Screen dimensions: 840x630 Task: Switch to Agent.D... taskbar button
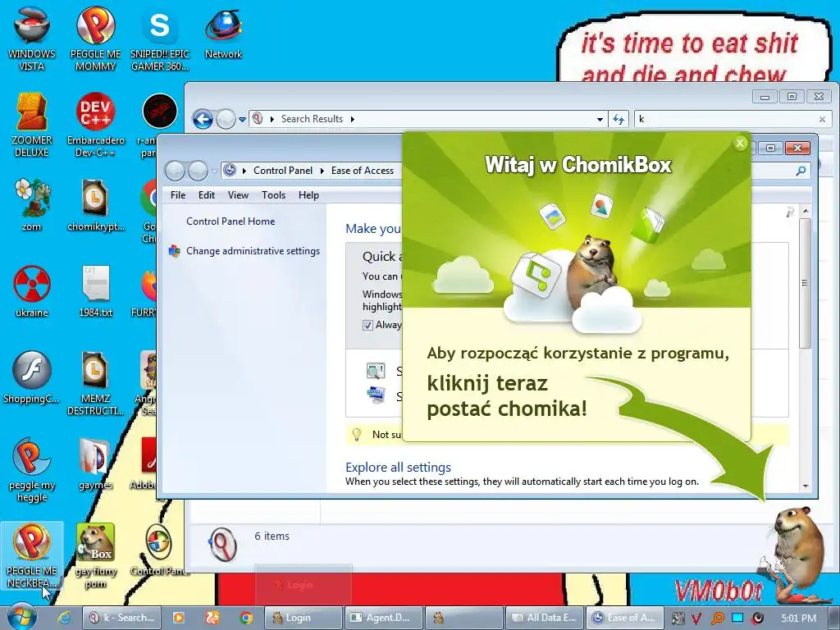pyautogui.click(x=383, y=618)
